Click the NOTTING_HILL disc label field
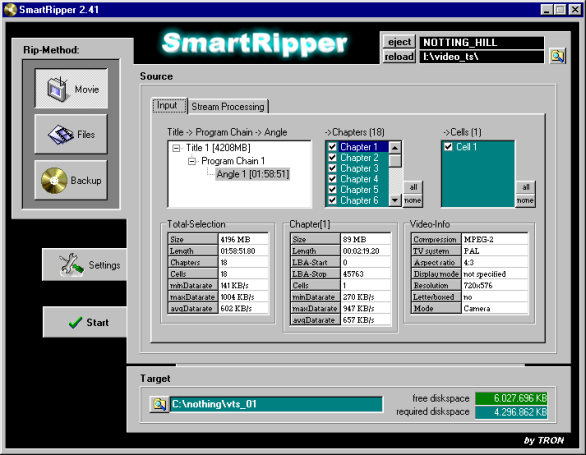 [x=481, y=43]
